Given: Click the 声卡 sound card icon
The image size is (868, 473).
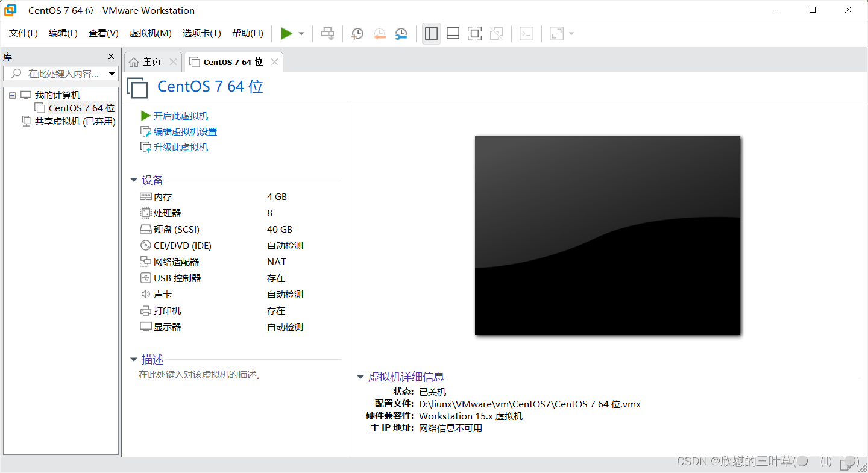Looking at the screenshot, I should pos(145,294).
